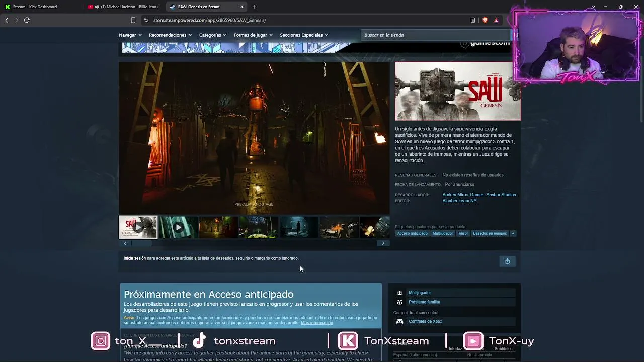Click the Multijugador tag under popular tags
The image size is (644, 362).
443,233
